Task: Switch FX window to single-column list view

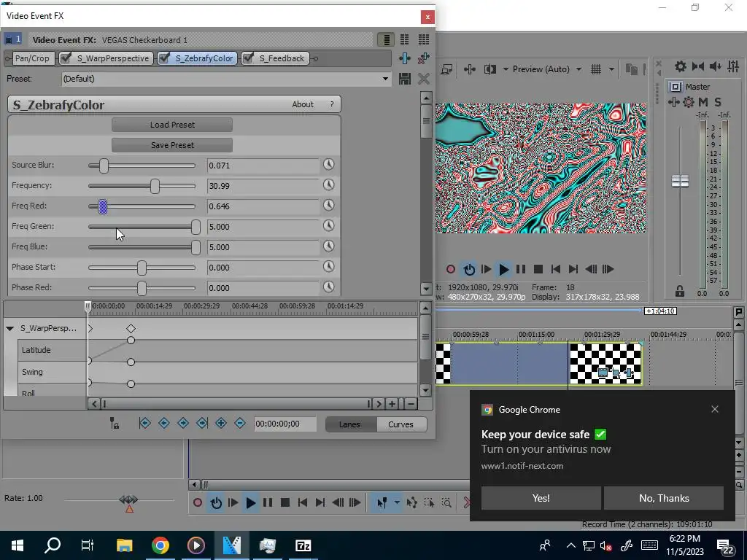Action: 386,39
